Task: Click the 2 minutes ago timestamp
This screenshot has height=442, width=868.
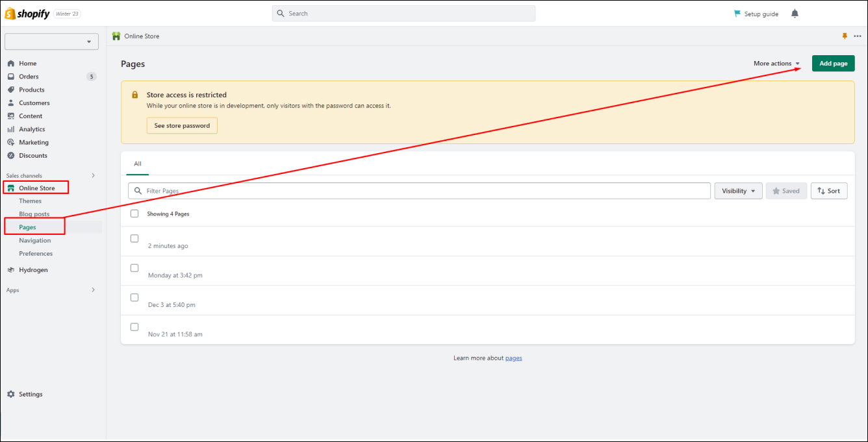Action: tap(168, 246)
